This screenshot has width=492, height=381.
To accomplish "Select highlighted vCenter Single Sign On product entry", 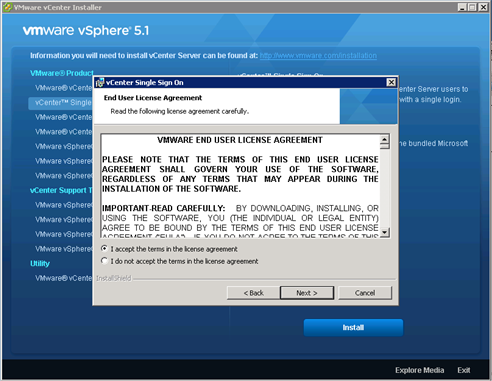I will click(x=60, y=103).
